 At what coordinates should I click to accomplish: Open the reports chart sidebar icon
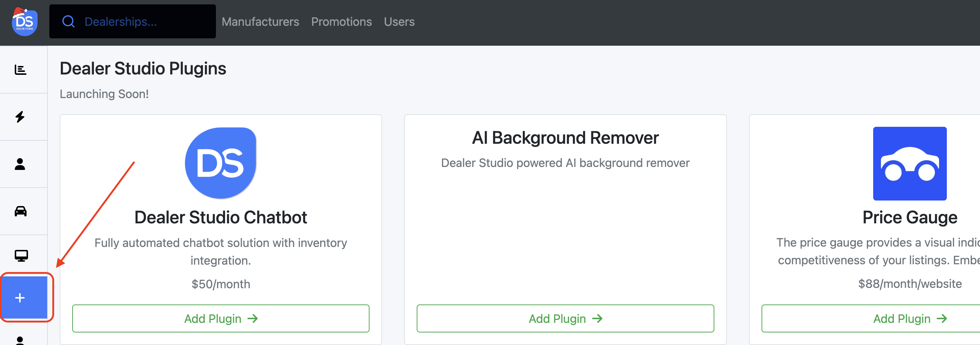(x=21, y=70)
